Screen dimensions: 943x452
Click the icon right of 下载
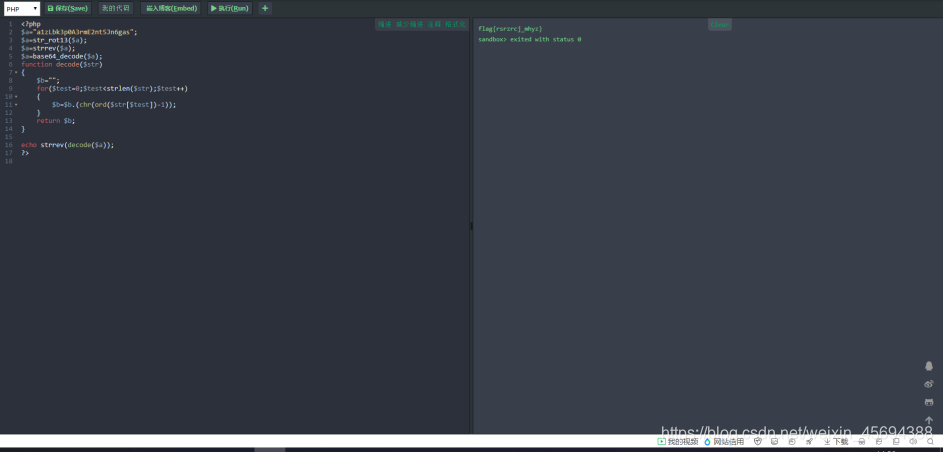861,442
